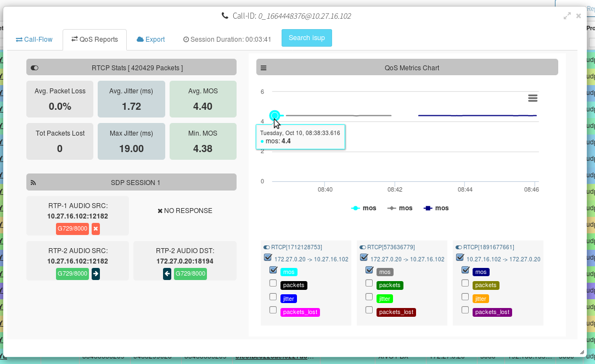Viewport: 595px width, 364px height.
Task: Switch to the Call-Flow tab
Action: pos(34,40)
